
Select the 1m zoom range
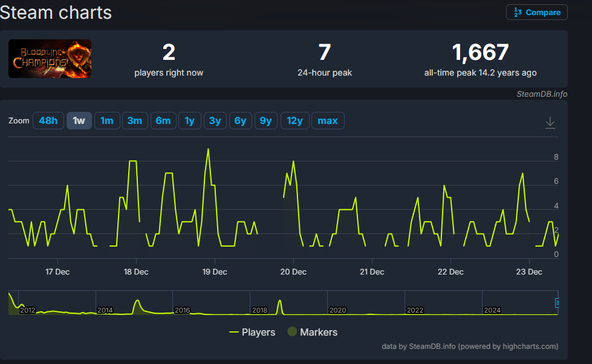107,121
